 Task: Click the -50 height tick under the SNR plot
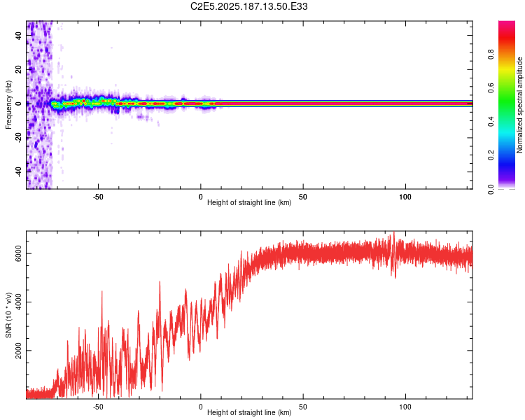click(98, 407)
